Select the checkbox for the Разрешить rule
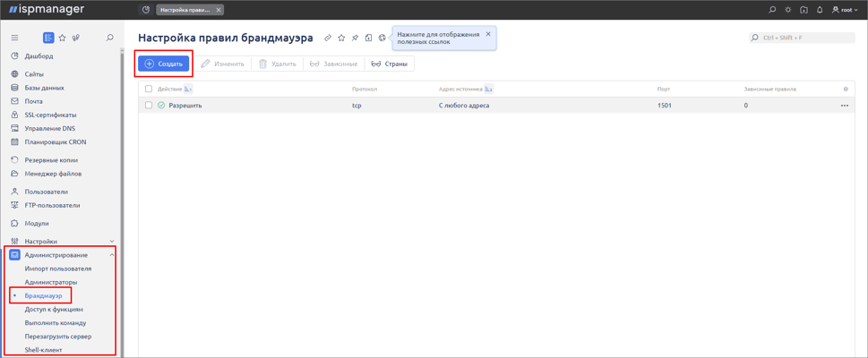Screen dimensions: 868x358 click(x=149, y=106)
